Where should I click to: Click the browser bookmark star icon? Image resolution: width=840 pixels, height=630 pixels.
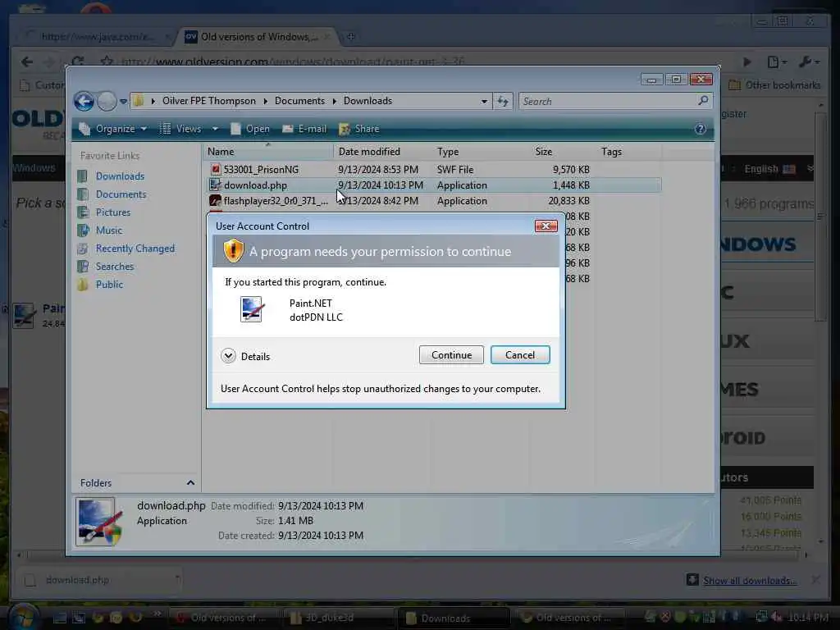click(107, 61)
